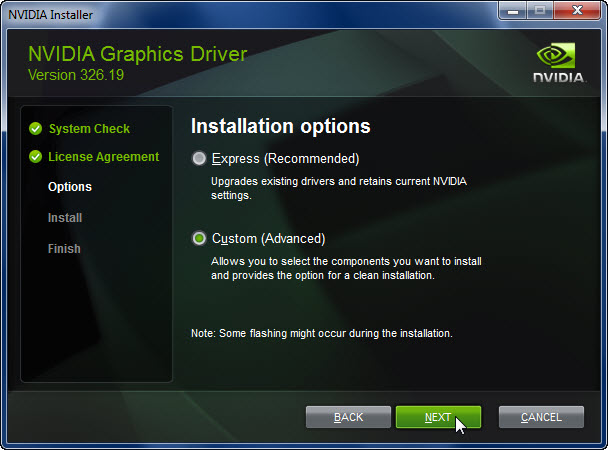Click the NVIDIA eye logo
This screenshot has width=608, height=450.
(x=556, y=55)
